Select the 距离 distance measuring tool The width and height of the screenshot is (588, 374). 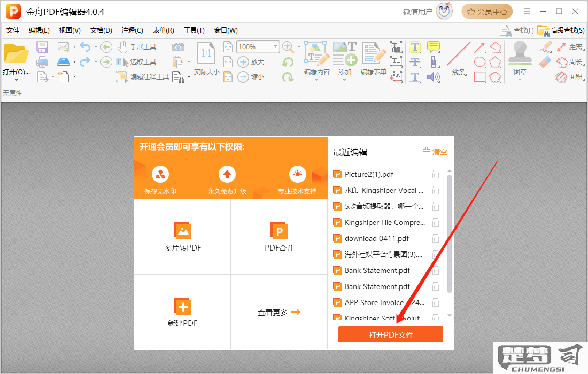[570, 47]
